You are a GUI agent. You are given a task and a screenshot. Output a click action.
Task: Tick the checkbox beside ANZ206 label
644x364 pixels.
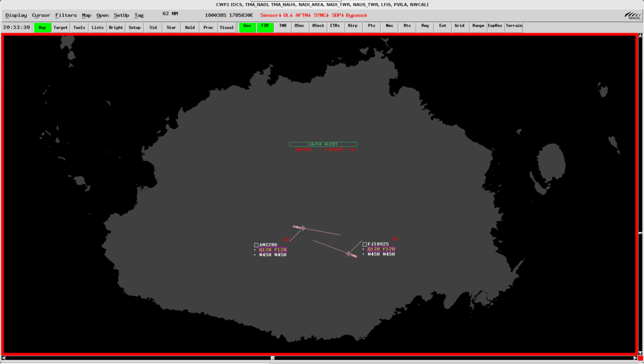click(x=256, y=245)
